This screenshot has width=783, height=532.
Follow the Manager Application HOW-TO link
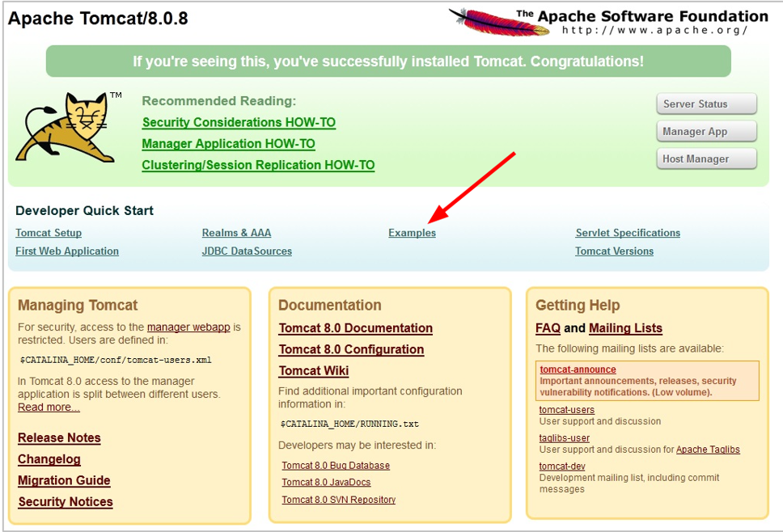228,144
